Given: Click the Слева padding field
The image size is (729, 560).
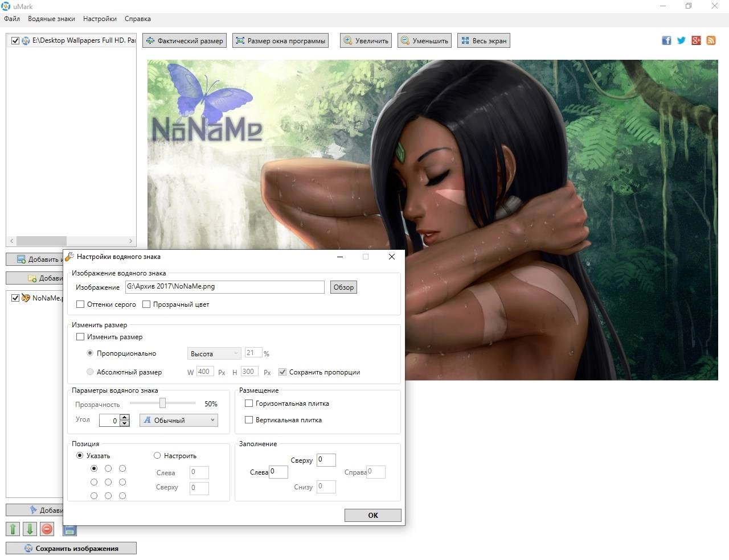Looking at the screenshot, I should [x=278, y=472].
